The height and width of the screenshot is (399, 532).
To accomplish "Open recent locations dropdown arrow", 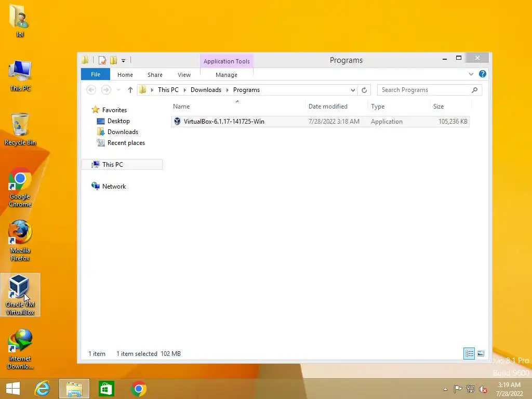I will click(x=118, y=90).
